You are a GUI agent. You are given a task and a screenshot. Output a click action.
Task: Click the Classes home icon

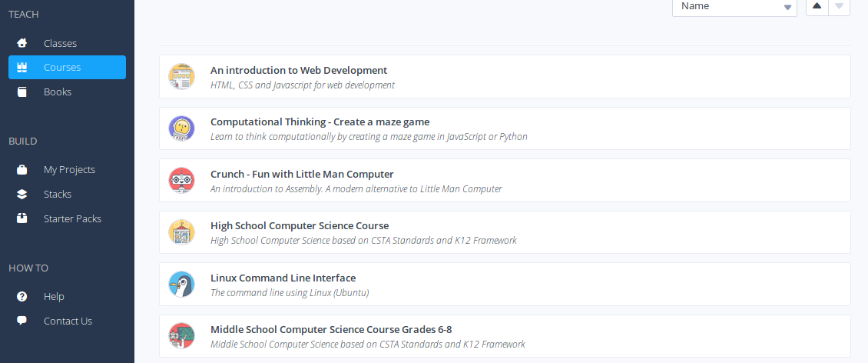(22, 43)
